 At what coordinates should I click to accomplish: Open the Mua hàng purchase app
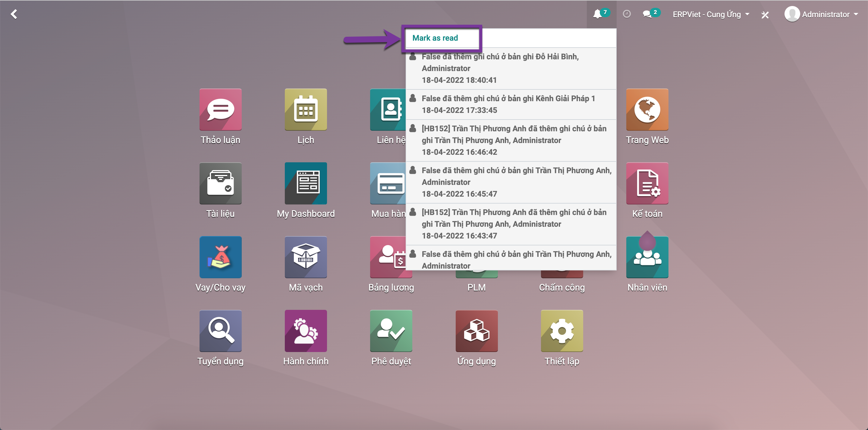click(388, 183)
